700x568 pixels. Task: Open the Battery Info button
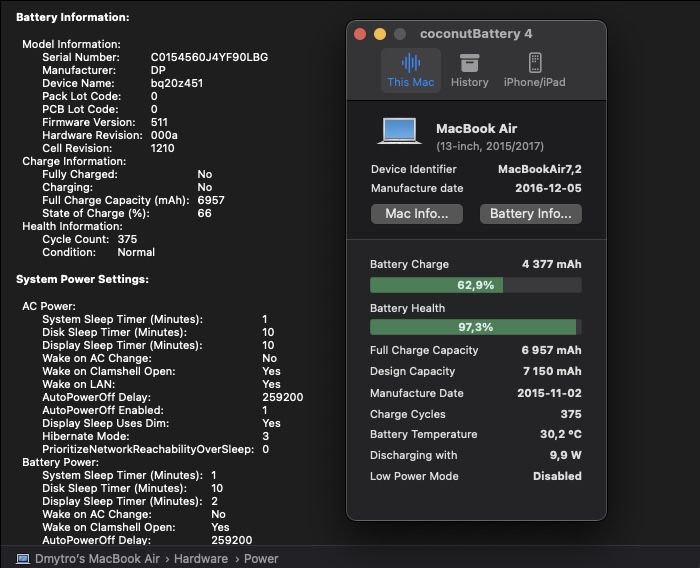pyautogui.click(x=530, y=213)
